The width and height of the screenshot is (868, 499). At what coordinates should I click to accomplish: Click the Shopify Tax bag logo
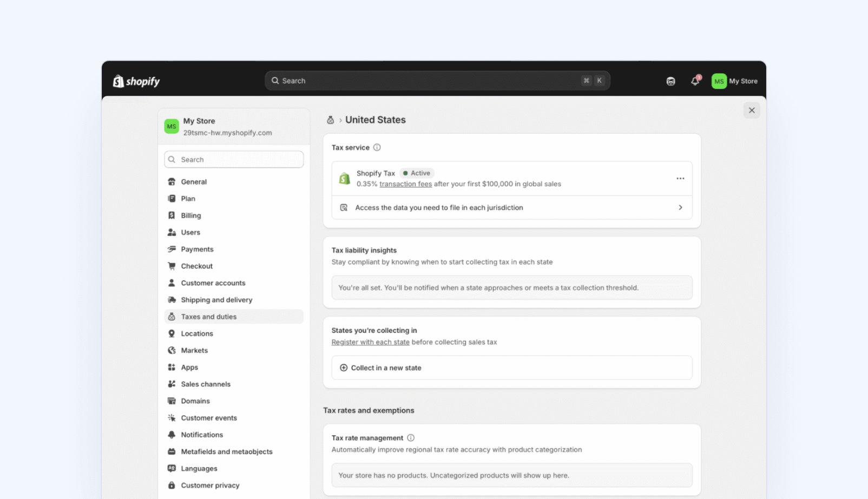pos(345,179)
